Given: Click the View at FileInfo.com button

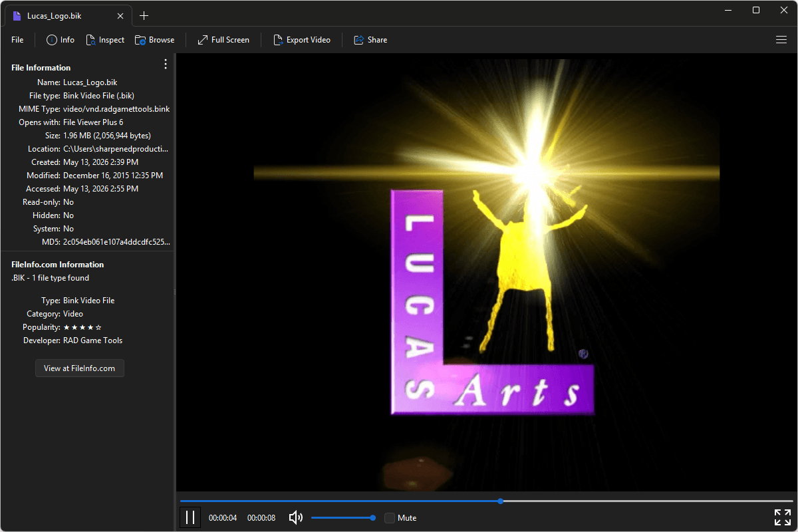Looking at the screenshot, I should pyautogui.click(x=80, y=368).
